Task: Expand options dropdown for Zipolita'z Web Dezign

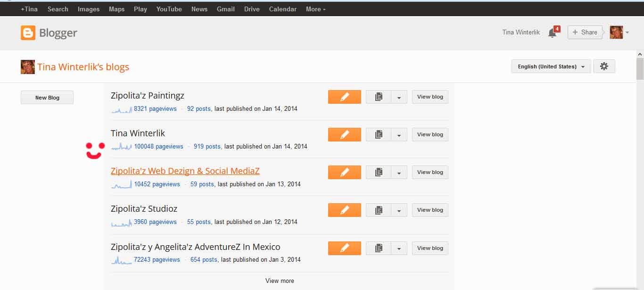Action: coord(399,172)
